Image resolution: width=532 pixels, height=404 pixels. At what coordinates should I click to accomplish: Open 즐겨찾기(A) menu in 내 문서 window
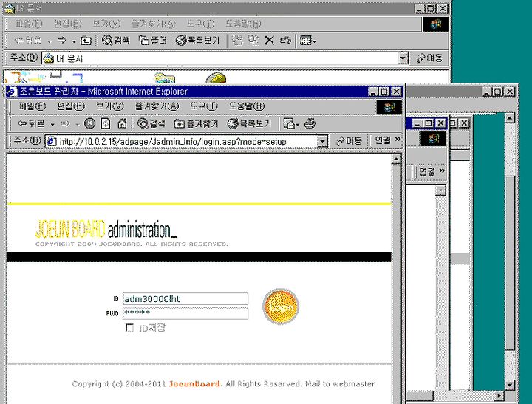pyautogui.click(x=154, y=24)
